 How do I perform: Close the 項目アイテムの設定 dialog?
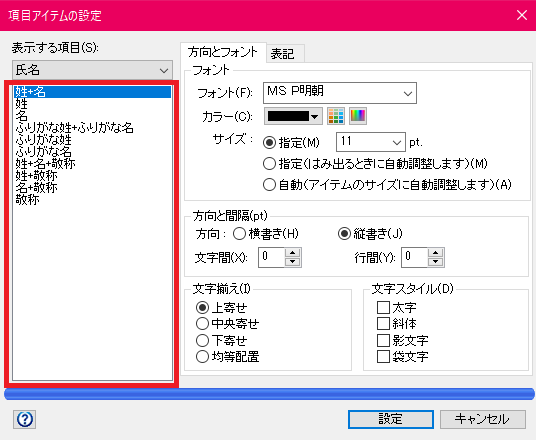pyautogui.click(x=522, y=15)
